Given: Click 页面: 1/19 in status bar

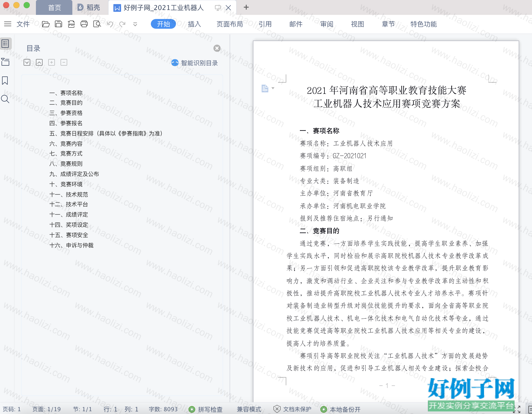Looking at the screenshot, I should [x=47, y=409].
